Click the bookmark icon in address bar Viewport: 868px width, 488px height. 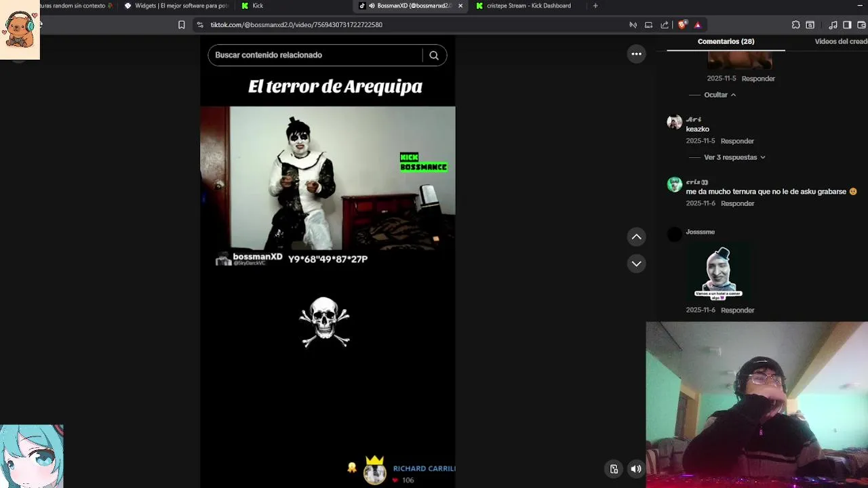tap(181, 25)
